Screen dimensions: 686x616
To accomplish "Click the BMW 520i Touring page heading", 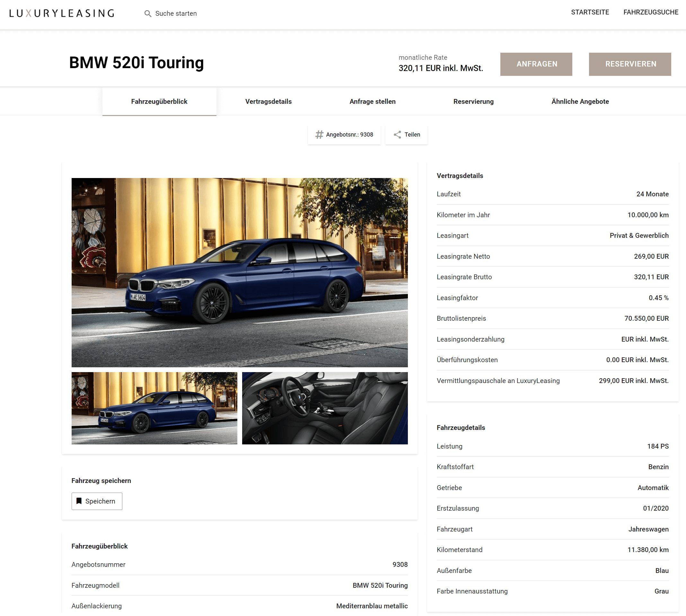I will click(136, 63).
